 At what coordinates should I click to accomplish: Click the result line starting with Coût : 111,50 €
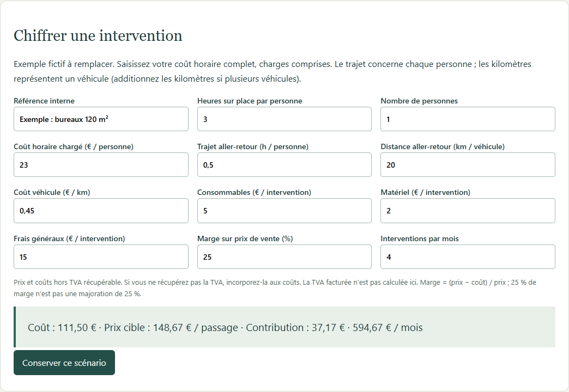225,327
